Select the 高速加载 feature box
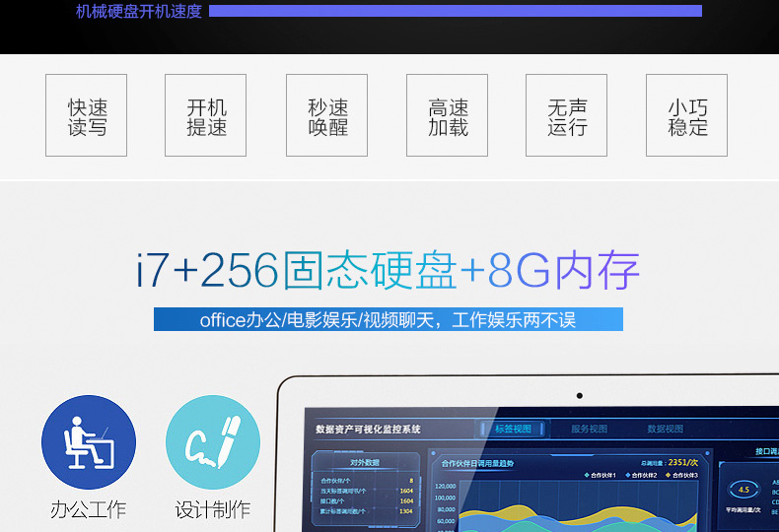 (447, 115)
